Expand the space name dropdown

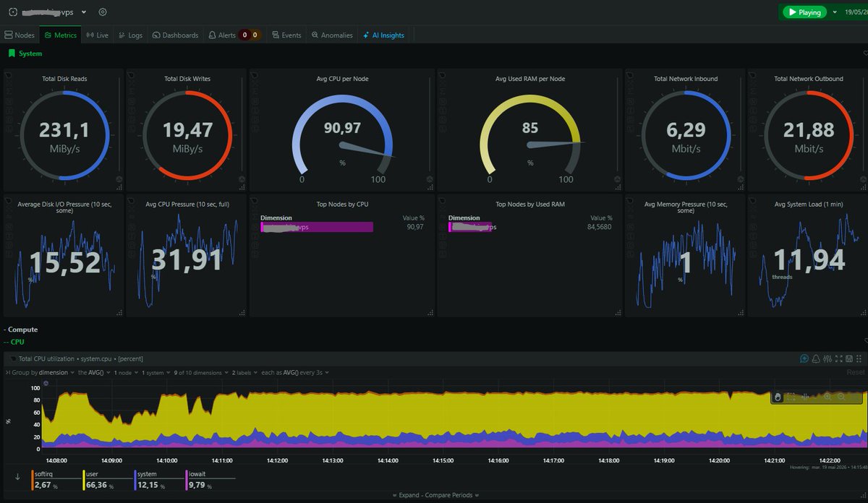coord(84,12)
